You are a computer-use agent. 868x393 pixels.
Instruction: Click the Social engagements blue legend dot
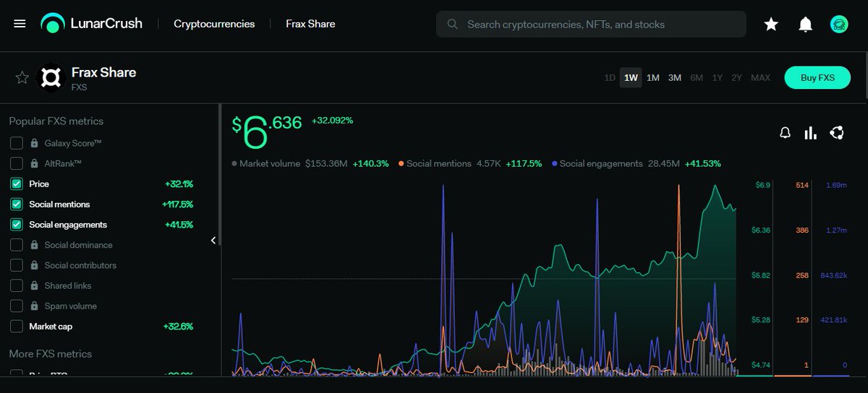pos(555,164)
